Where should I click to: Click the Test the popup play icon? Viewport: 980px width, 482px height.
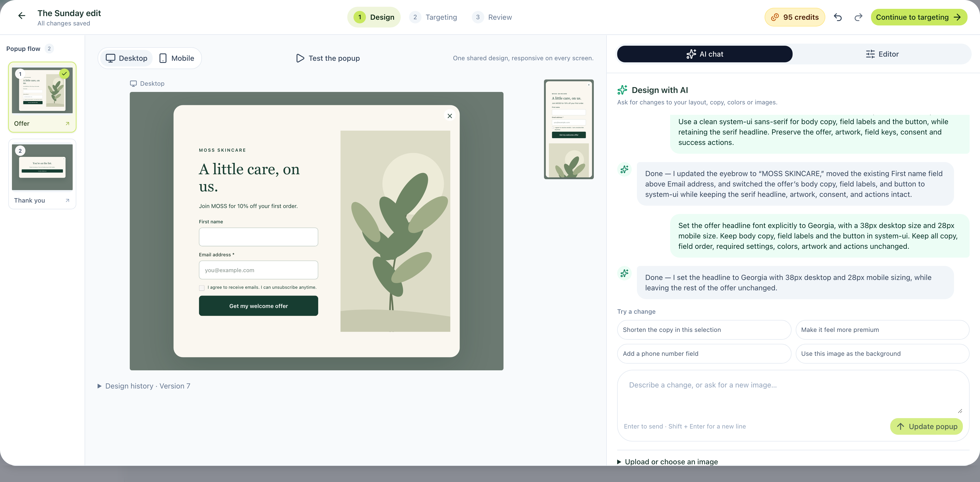pyautogui.click(x=300, y=58)
